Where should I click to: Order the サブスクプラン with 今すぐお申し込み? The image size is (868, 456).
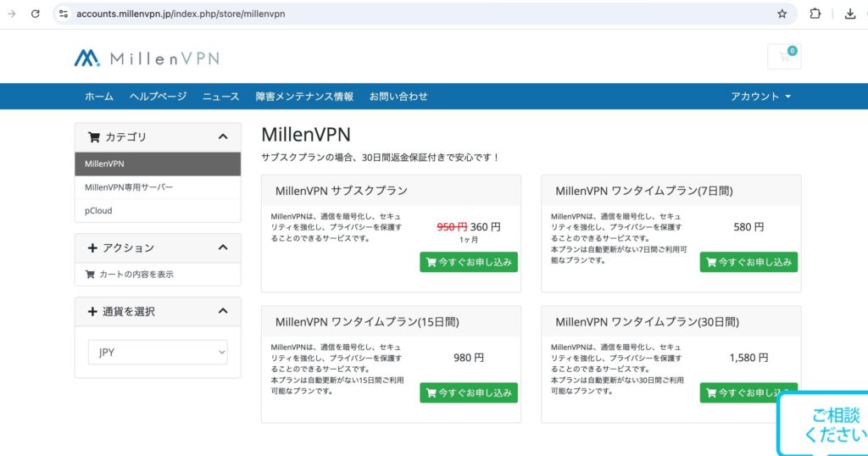pos(469,262)
